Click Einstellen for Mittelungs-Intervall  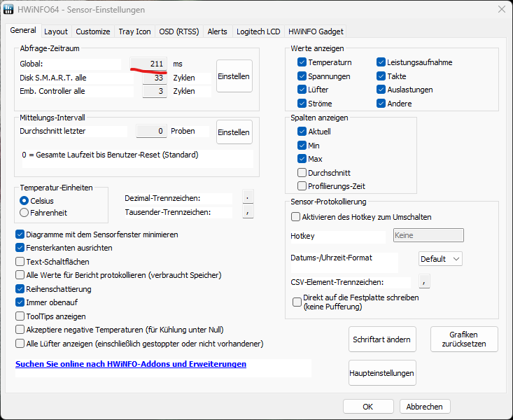pos(234,132)
